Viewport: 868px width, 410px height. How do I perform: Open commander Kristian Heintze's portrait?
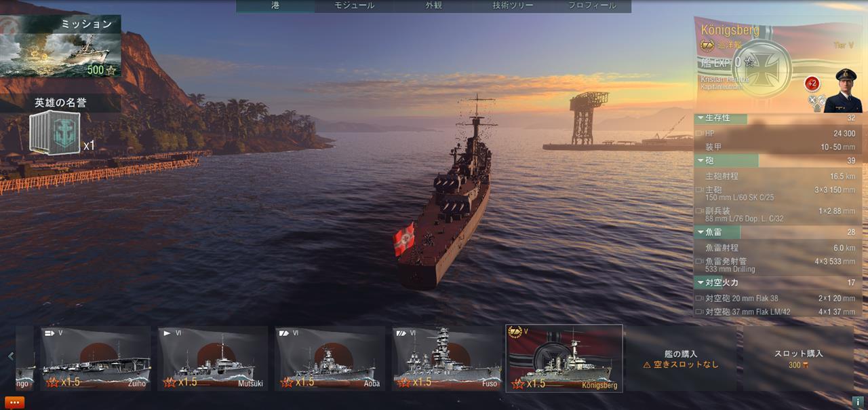pyautogui.click(x=843, y=90)
